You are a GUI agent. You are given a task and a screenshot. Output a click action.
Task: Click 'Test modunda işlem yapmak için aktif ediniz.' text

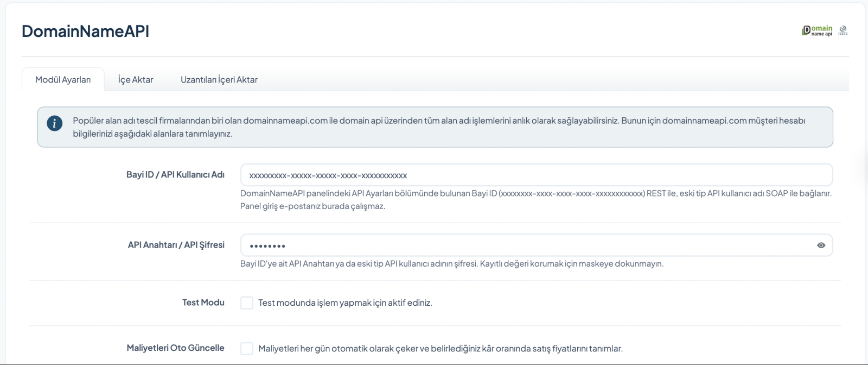pos(345,303)
